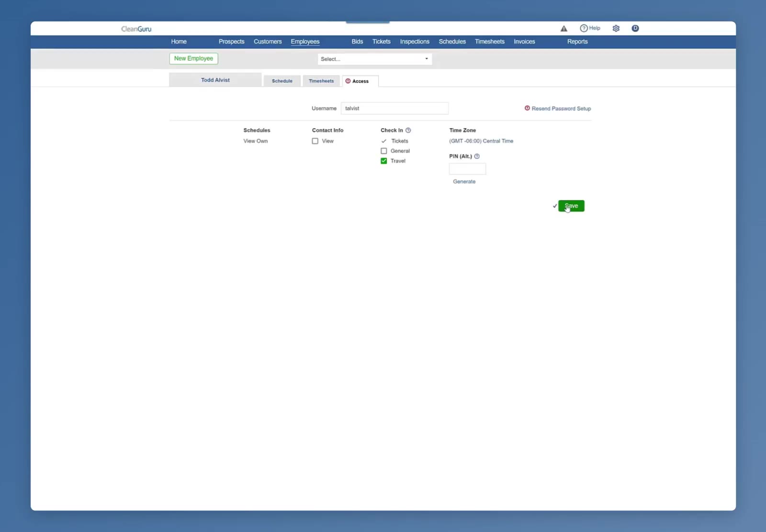
Task: Click the user avatar D icon
Action: coord(635,28)
